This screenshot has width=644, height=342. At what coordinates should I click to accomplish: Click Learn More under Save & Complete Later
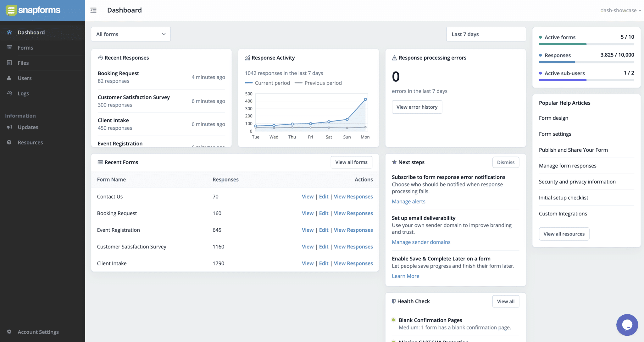[405, 276]
